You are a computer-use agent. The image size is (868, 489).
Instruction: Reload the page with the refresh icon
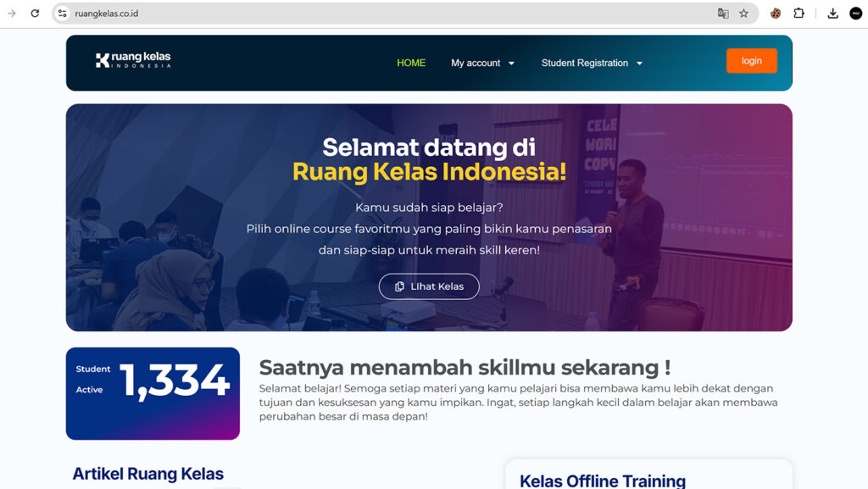point(35,14)
